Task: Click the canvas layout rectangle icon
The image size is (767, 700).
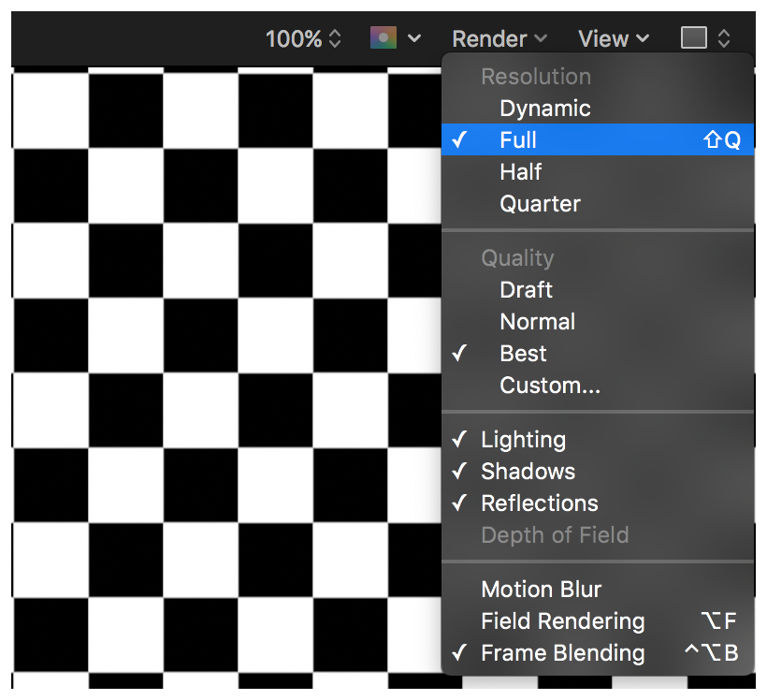Action: [693, 38]
